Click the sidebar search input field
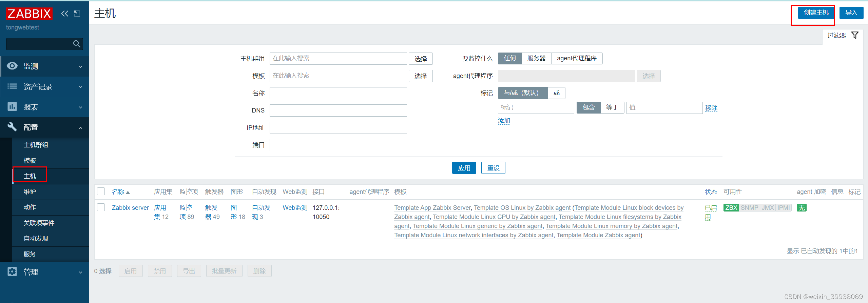This screenshot has width=868, height=303. point(44,44)
